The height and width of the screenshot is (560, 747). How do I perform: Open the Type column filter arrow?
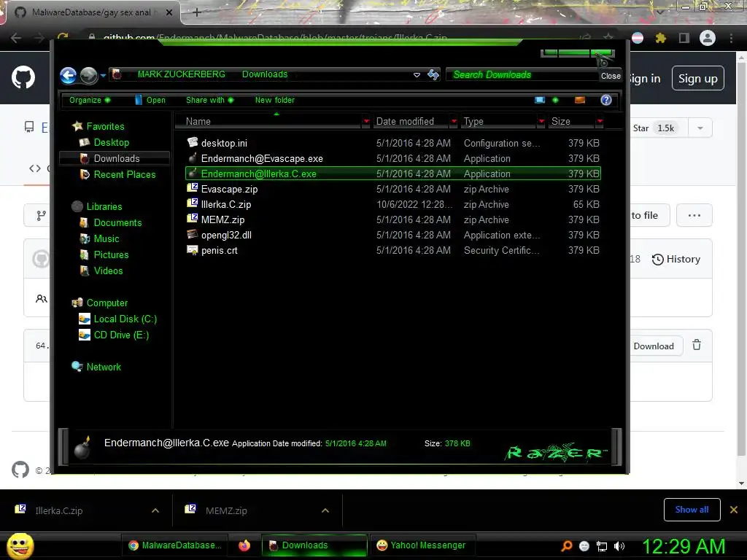(541, 122)
